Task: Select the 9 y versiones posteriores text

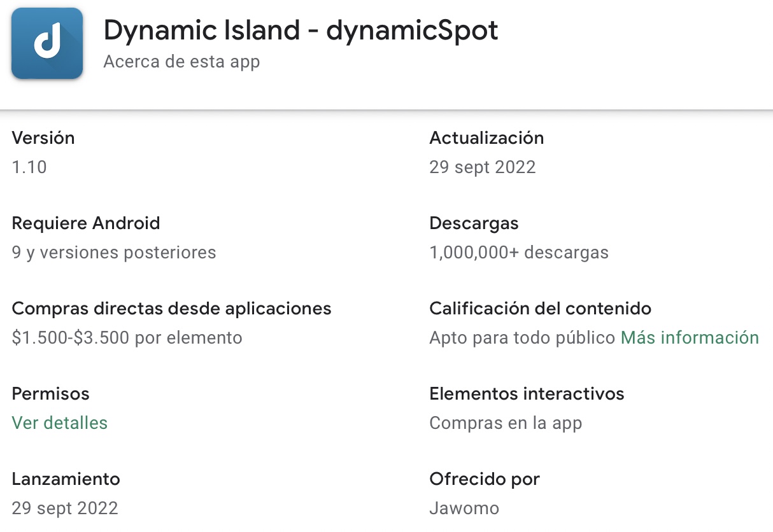Action: (114, 253)
